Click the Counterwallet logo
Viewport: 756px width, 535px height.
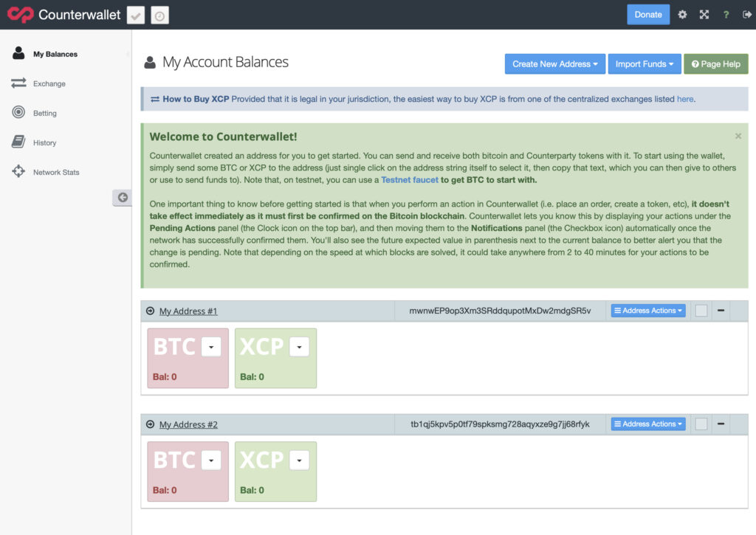(x=63, y=15)
